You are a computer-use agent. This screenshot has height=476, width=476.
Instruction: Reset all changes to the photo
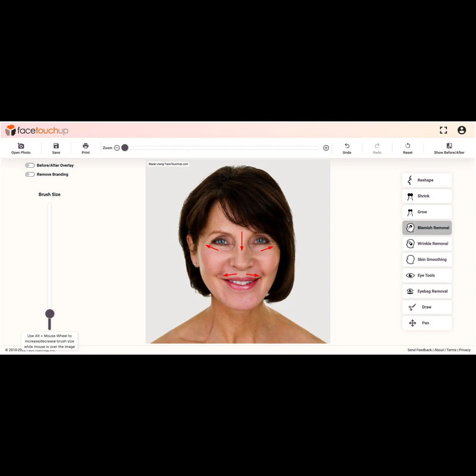tap(408, 146)
